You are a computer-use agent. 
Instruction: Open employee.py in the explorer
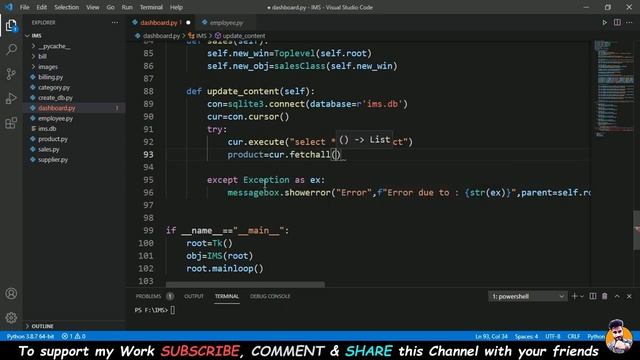pos(55,118)
